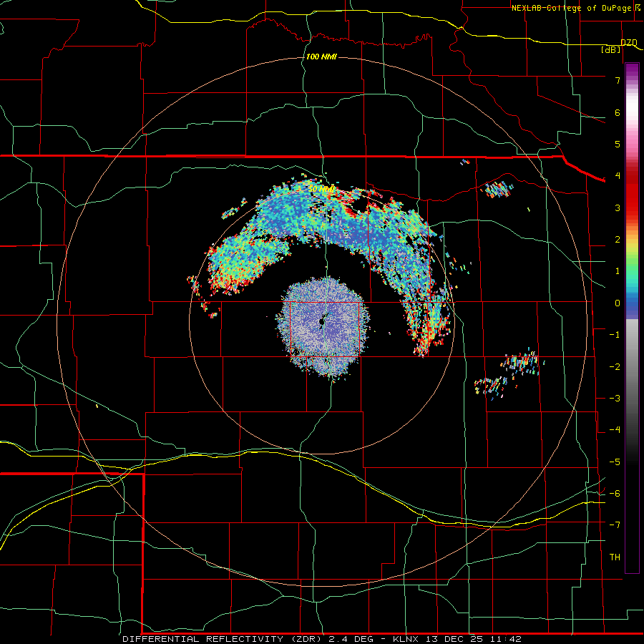Click the 50 NMI range ring label
This screenshot has width=644, height=644.
point(321,189)
